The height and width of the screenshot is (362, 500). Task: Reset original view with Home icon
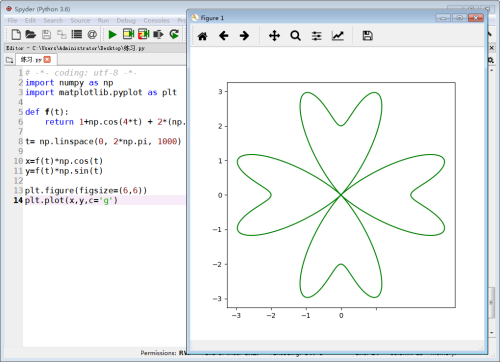tap(202, 36)
